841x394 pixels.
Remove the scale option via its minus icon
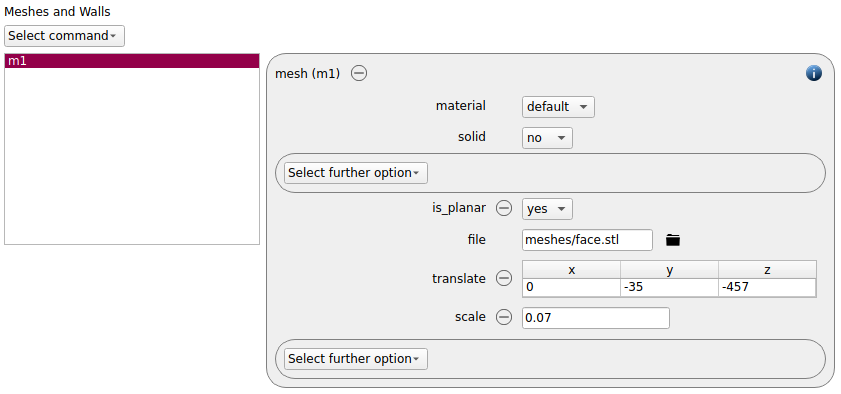504,317
